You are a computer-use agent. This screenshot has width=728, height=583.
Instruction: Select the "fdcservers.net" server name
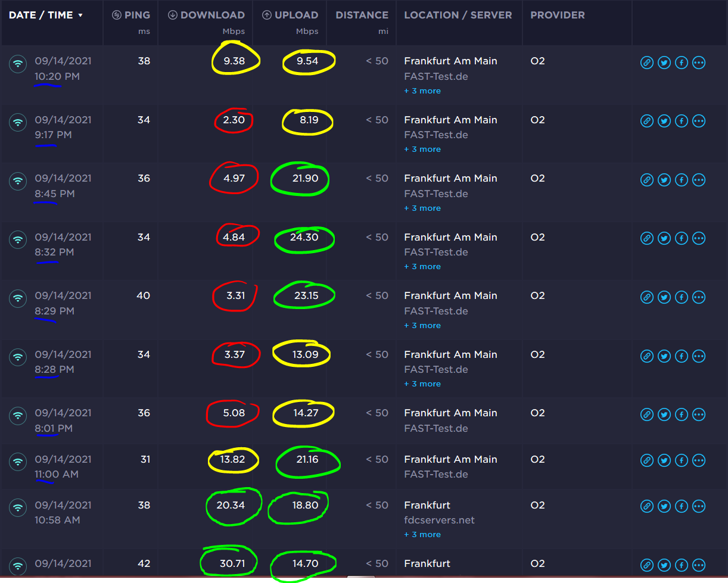tap(440, 520)
